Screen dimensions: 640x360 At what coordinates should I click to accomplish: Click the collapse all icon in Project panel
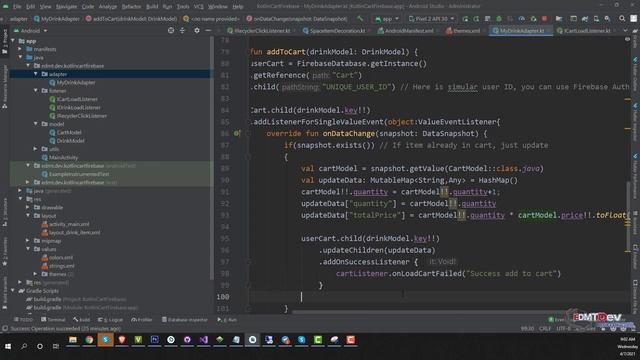coord(182,31)
